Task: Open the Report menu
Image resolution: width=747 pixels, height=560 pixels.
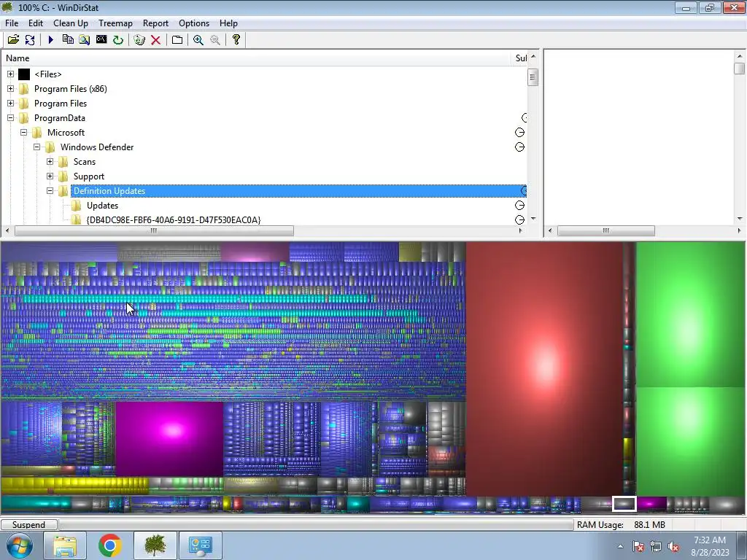Action: (x=155, y=23)
